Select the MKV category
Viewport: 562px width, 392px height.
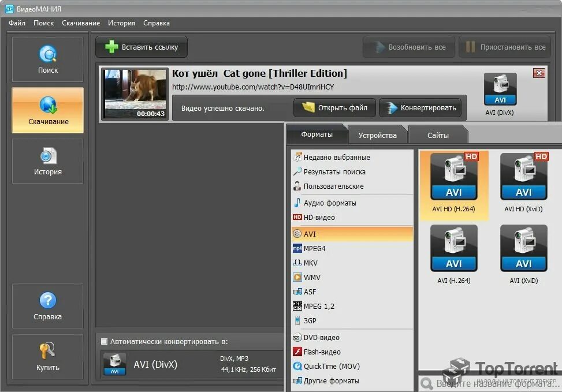point(352,263)
